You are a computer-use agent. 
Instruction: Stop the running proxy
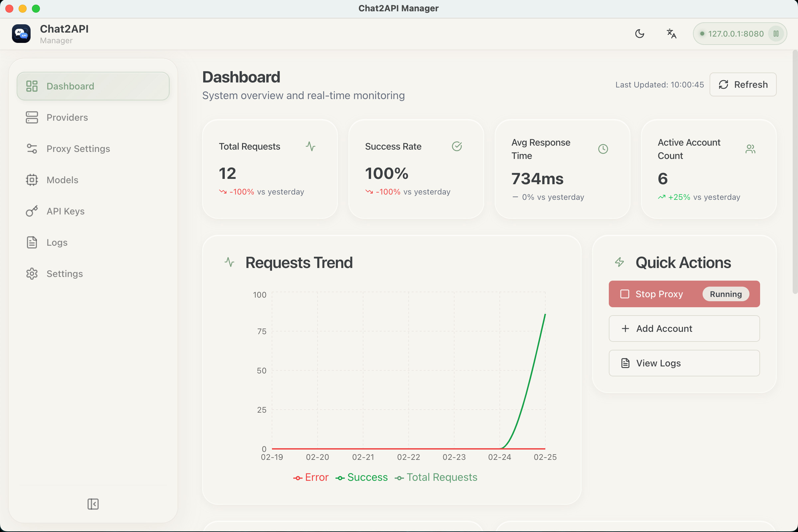pyautogui.click(x=658, y=294)
